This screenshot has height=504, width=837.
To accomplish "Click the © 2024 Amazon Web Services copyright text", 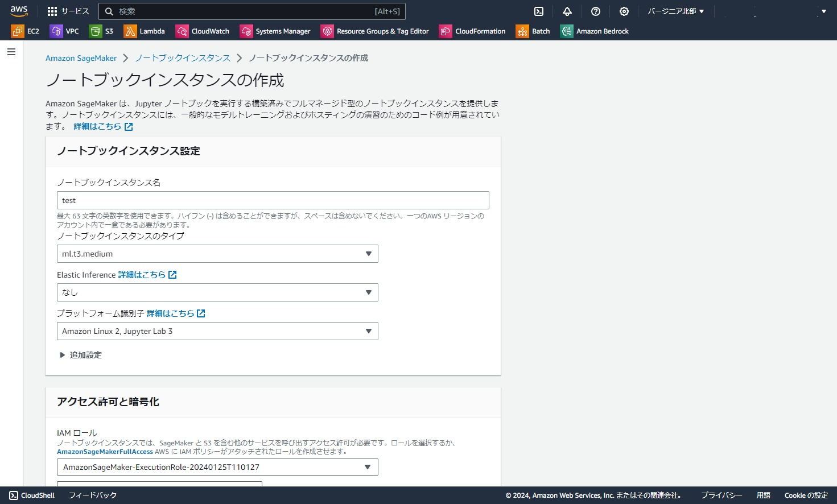I will (593, 495).
